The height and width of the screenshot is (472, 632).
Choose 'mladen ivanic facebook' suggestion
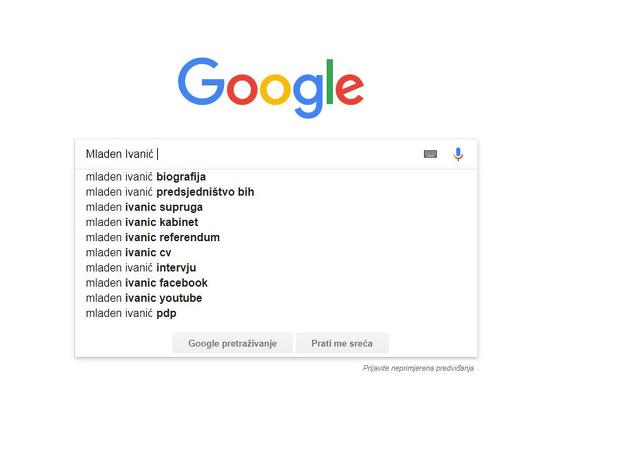tap(146, 283)
